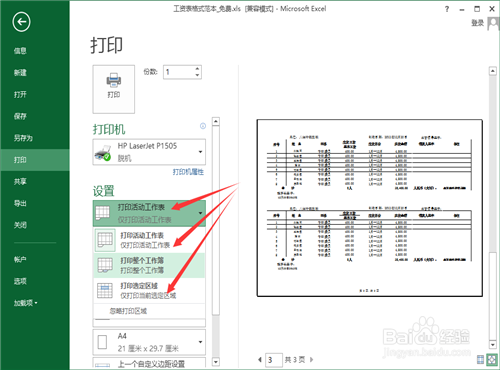This screenshot has height=370, width=500.
Task: Click the Sign in link
Action: (477, 23)
